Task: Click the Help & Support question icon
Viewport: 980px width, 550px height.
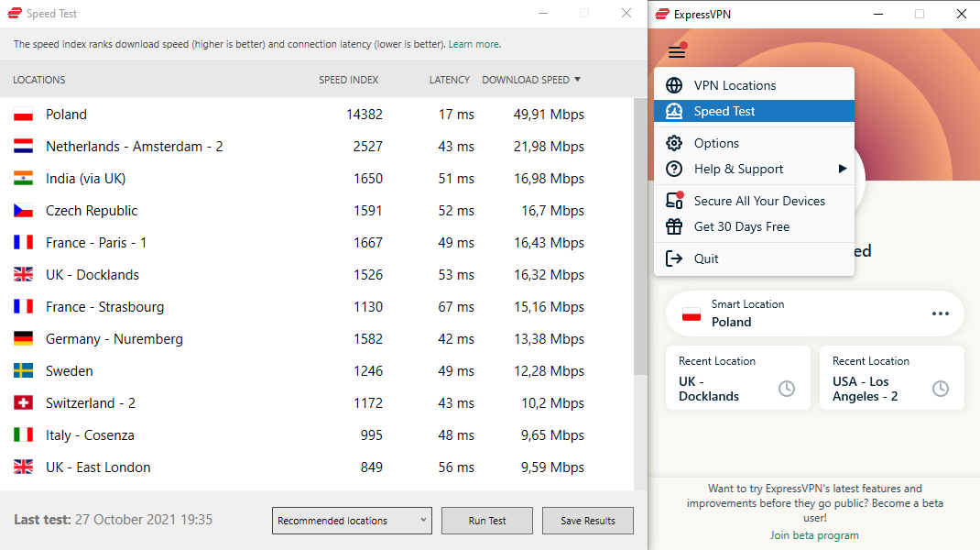Action: click(674, 169)
